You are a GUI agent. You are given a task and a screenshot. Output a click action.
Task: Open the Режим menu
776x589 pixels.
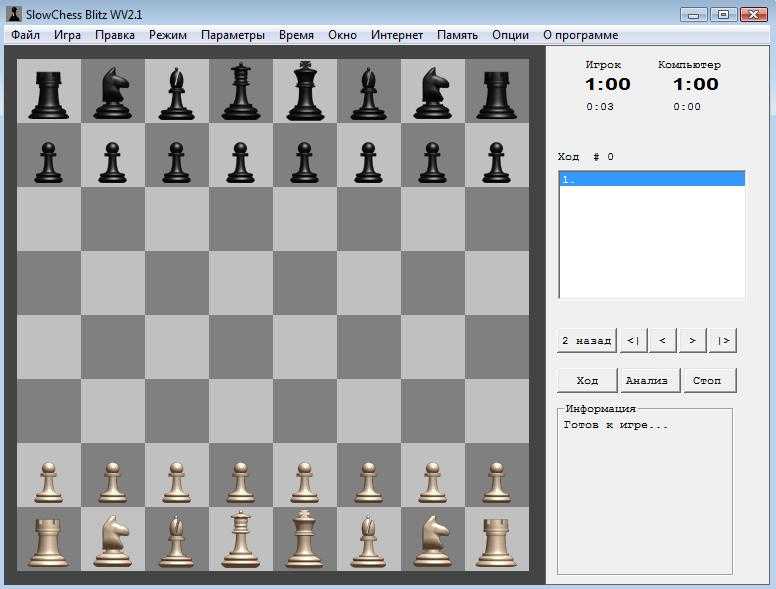coord(168,35)
